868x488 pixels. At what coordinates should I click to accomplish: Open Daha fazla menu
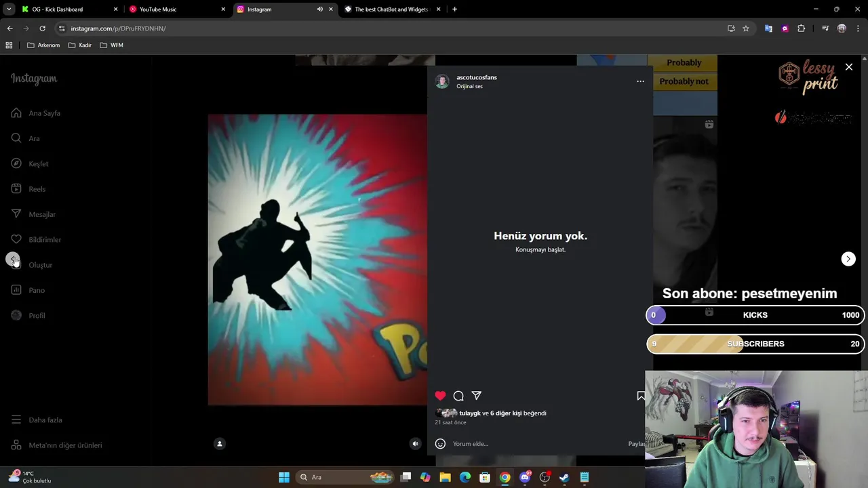click(x=37, y=420)
